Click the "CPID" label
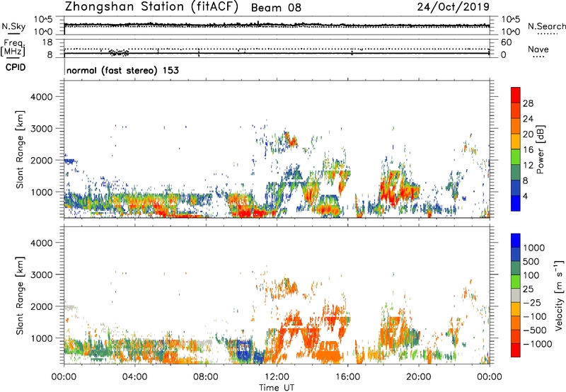566x392 pixels. pyautogui.click(x=16, y=67)
